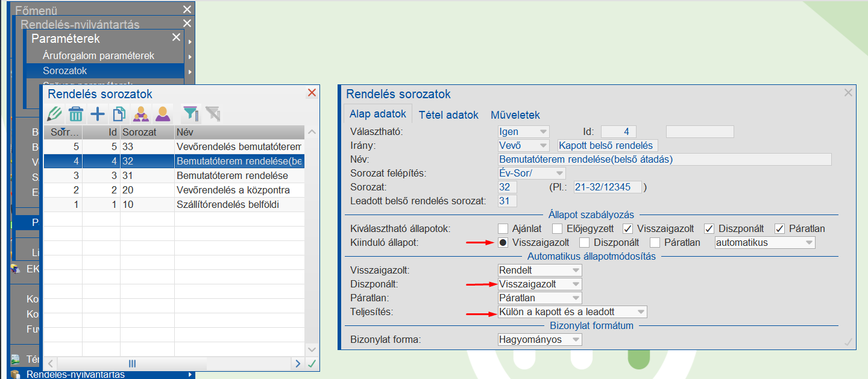The width and height of the screenshot is (868, 379).
Task: Open the Teljesítés dropdown
Action: [572, 312]
